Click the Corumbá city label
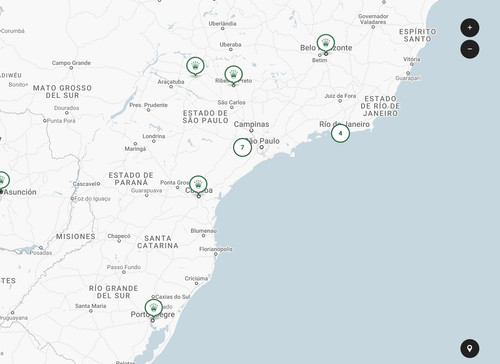 pos(13,31)
